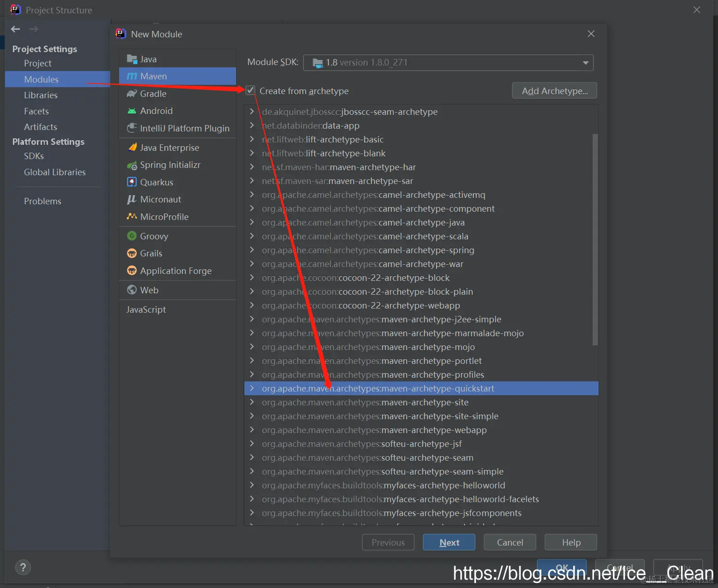Pick the Spring Initializr icon
The height and width of the screenshot is (588, 718).
(132, 165)
